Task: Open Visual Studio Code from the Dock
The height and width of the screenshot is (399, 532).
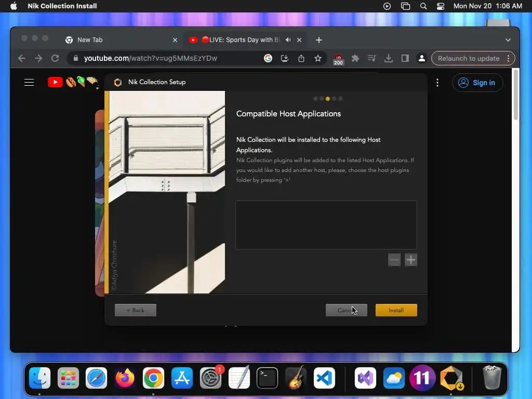Action: (x=324, y=378)
